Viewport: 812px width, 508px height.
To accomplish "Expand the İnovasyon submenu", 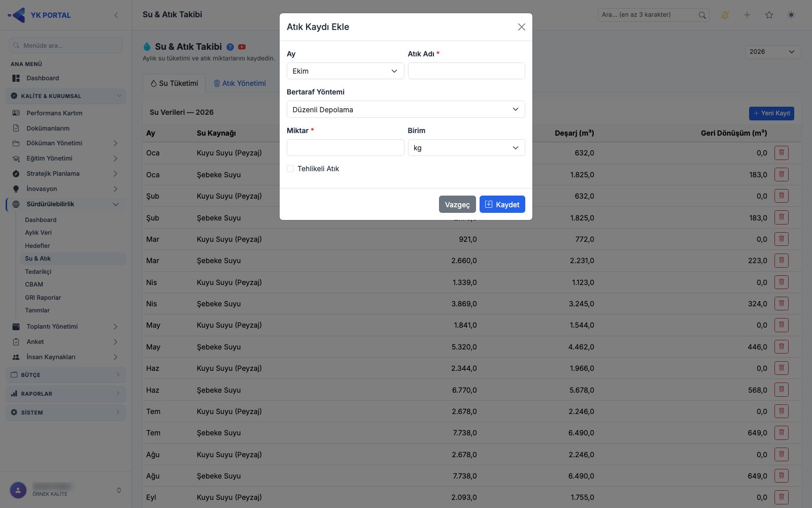I will click(x=66, y=189).
